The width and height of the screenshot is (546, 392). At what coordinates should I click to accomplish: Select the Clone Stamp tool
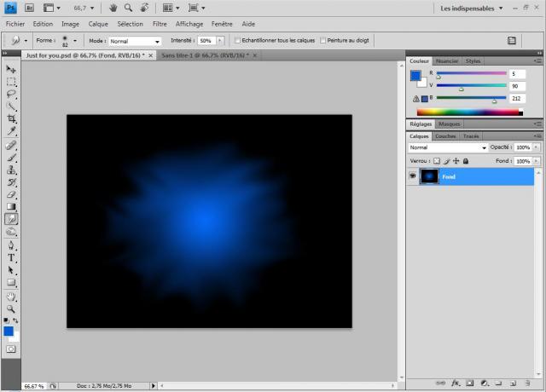tap(11, 170)
